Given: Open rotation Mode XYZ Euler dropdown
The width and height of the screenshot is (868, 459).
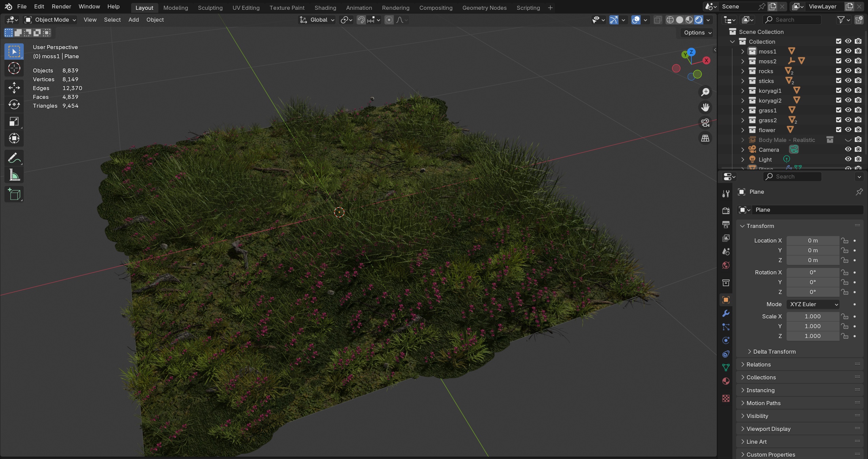Looking at the screenshot, I should click(813, 304).
